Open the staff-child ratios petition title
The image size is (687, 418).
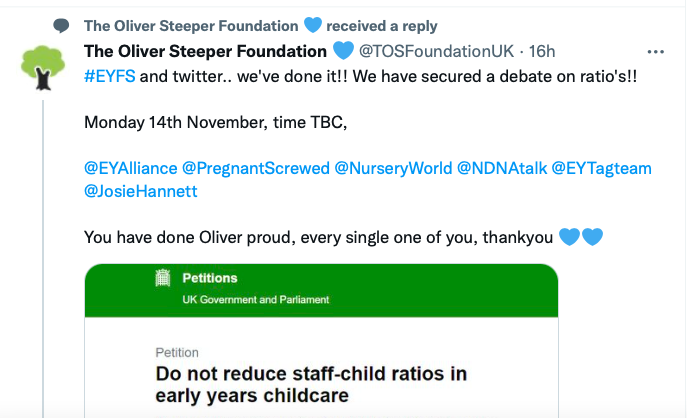(x=311, y=384)
